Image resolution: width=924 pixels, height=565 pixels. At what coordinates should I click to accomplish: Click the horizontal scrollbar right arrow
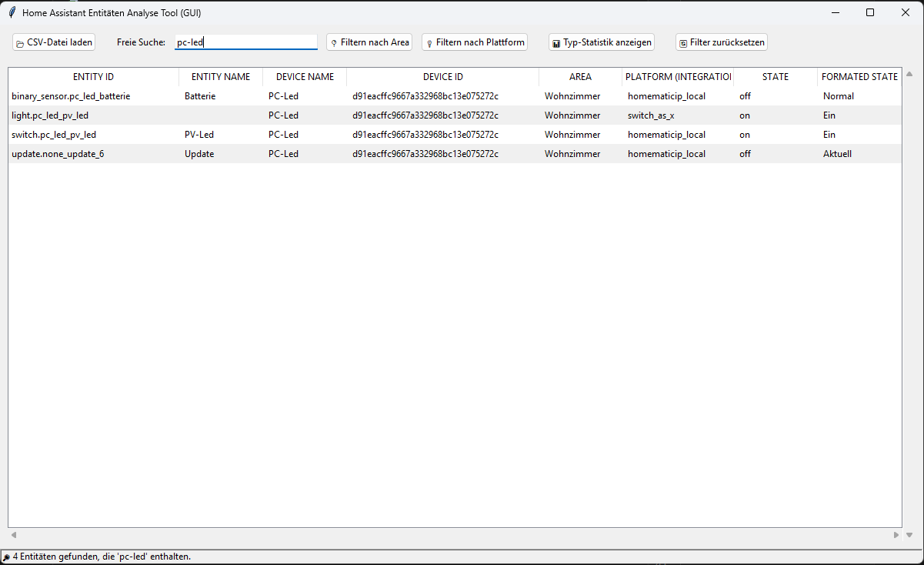[x=896, y=535]
